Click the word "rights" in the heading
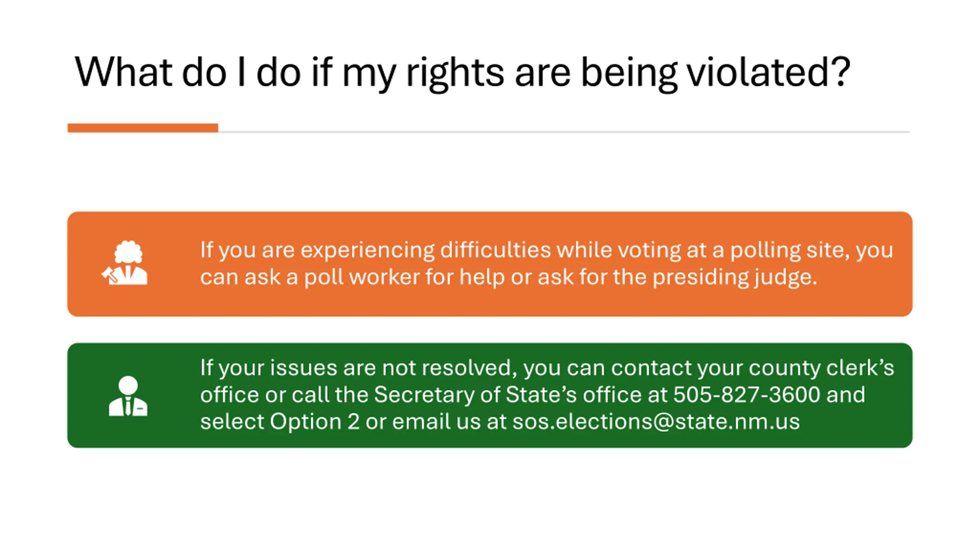The image size is (980, 551). click(x=455, y=73)
